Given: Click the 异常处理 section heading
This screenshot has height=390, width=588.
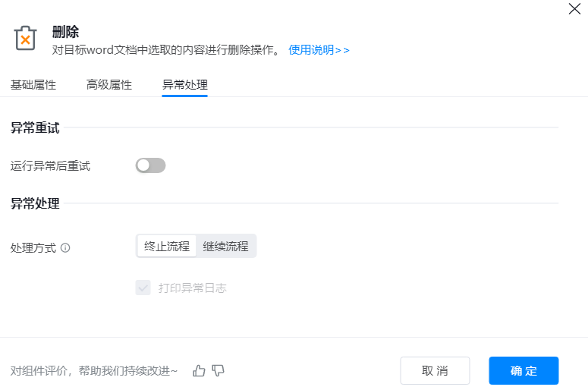Looking at the screenshot, I should (35, 203).
